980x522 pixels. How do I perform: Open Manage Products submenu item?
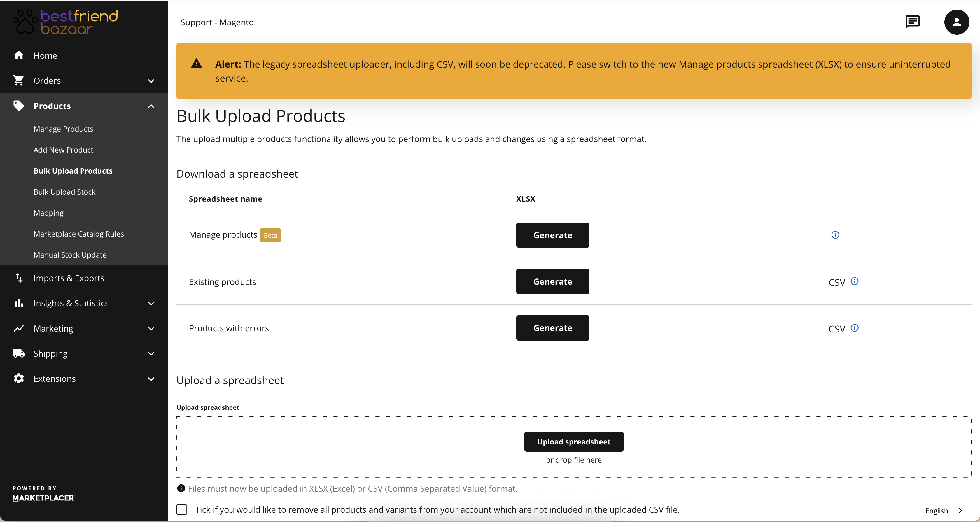[x=63, y=129]
